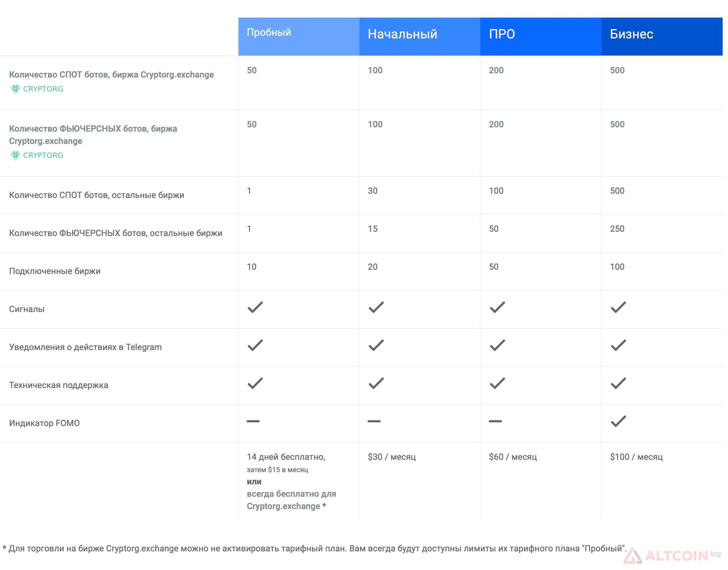The height and width of the screenshot is (570, 728).
Task: Click the $30 / месяц price
Action: coord(392,457)
